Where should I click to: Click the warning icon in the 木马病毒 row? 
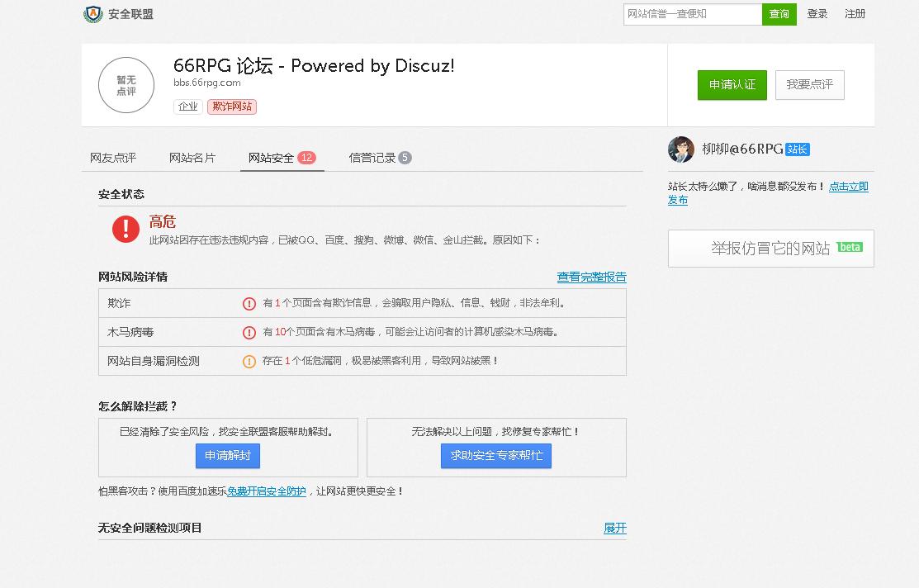pyautogui.click(x=249, y=332)
